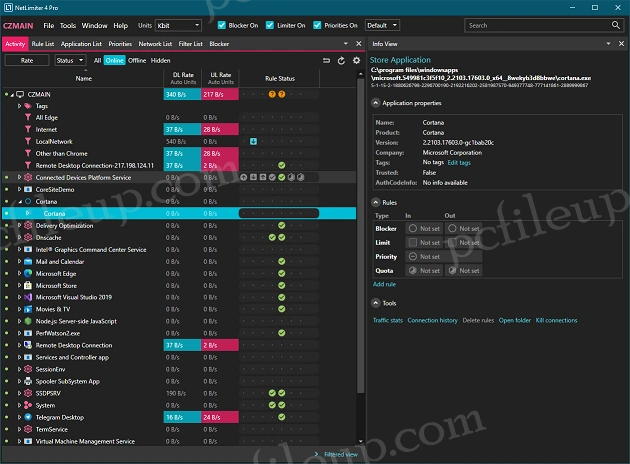Open the Units Kbit dropdown
The height and width of the screenshot is (464, 630).
click(x=178, y=25)
